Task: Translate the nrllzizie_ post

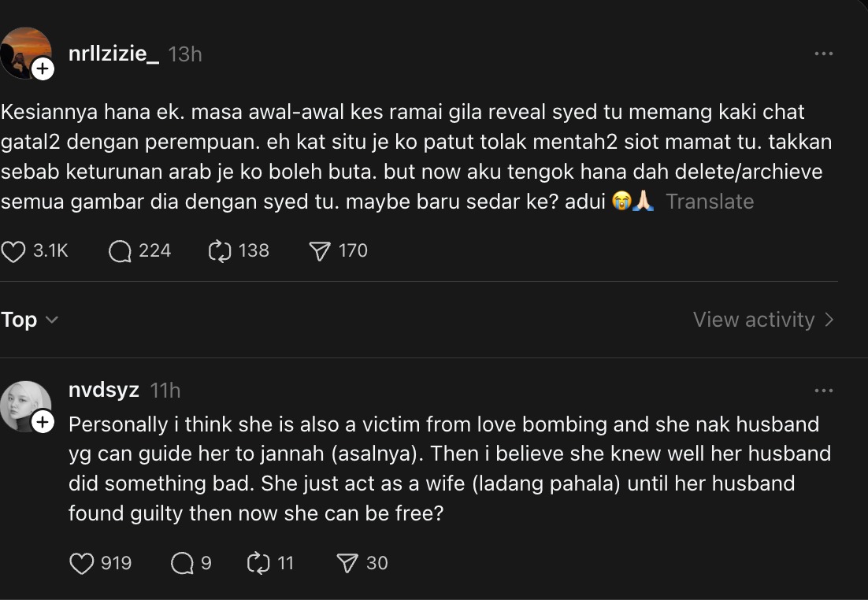Action: tap(710, 202)
